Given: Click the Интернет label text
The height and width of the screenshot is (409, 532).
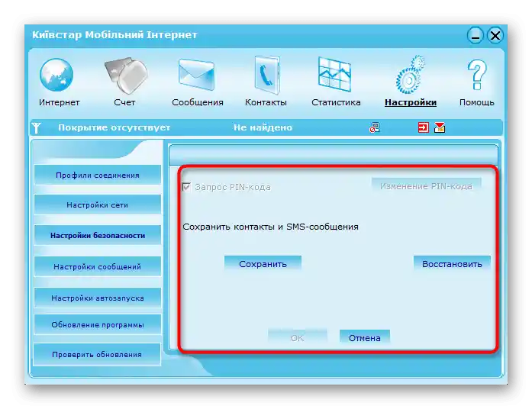Looking at the screenshot, I should click(x=59, y=102).
